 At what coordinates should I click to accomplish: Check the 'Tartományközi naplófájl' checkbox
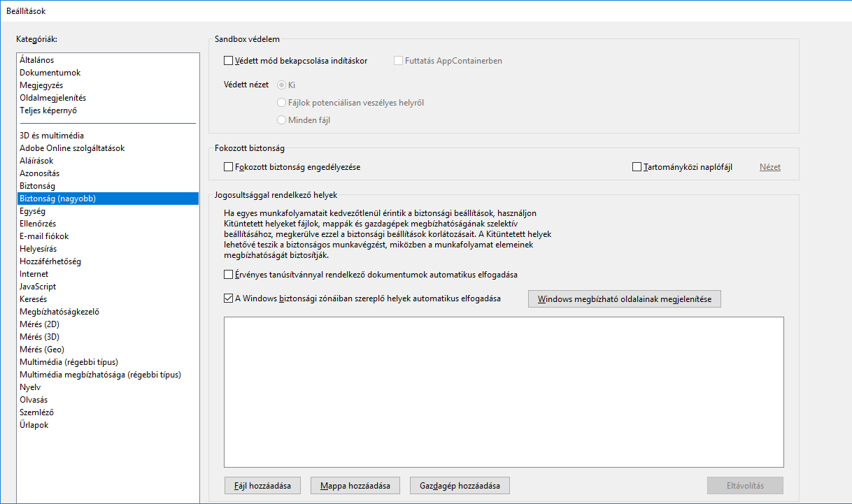tap(637, 167)
